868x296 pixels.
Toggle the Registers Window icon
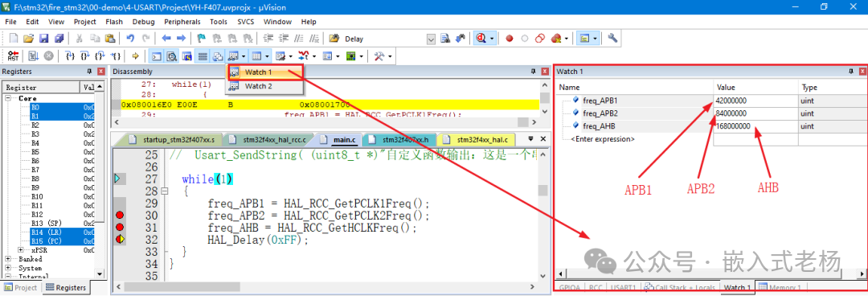click(203, 56)
